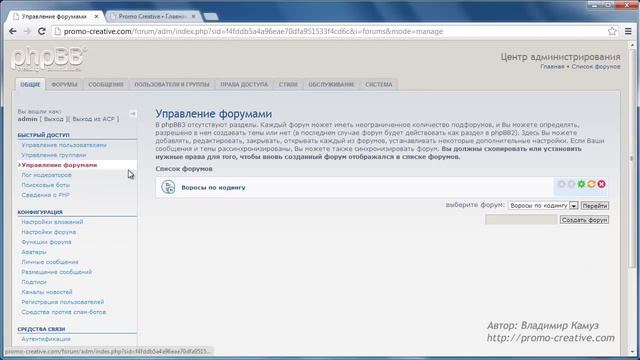Open Настройки форума in sidebar
640x360 pixels.
tap(49, 232)
